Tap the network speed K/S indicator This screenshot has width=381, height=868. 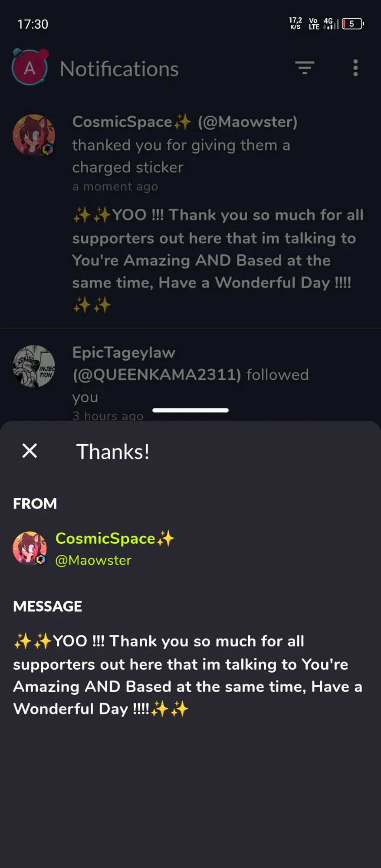click(296, 23)
